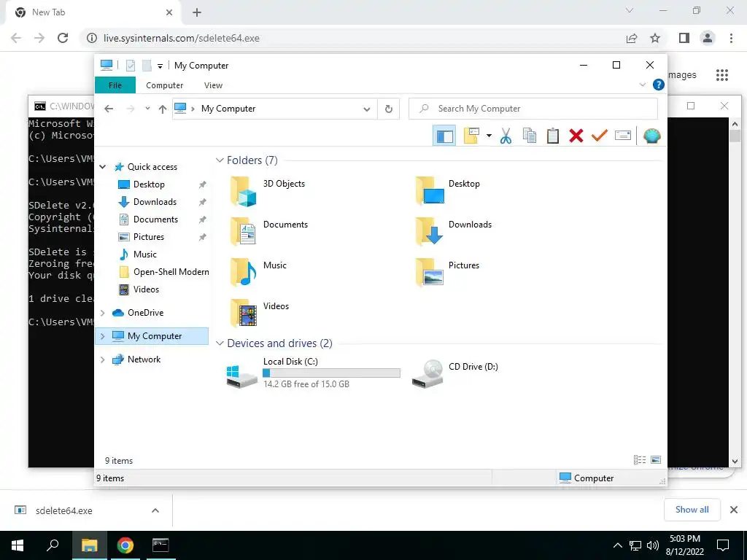Refresh the My Computer view

tap(389, 109)
